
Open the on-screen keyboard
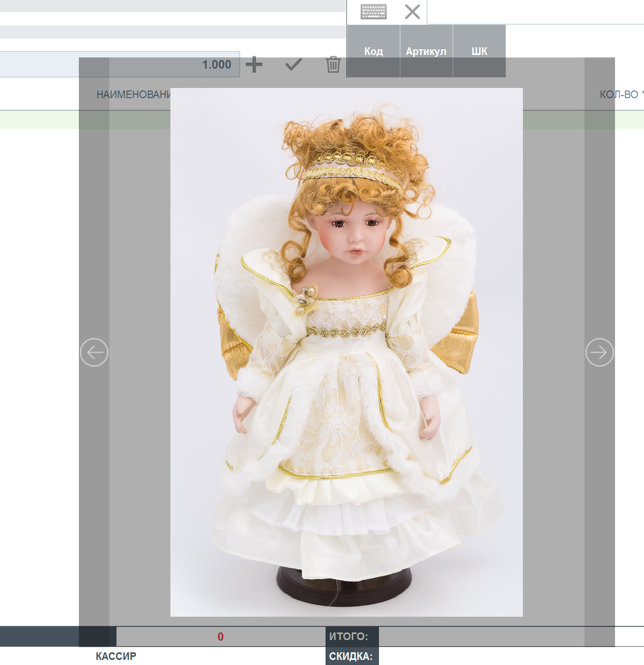(x=373, y=12)
